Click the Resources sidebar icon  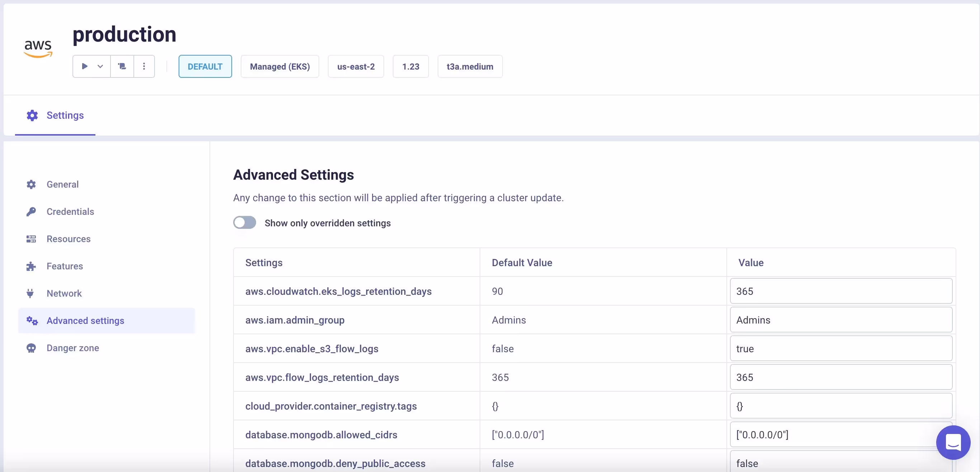[x=32, y=239]
